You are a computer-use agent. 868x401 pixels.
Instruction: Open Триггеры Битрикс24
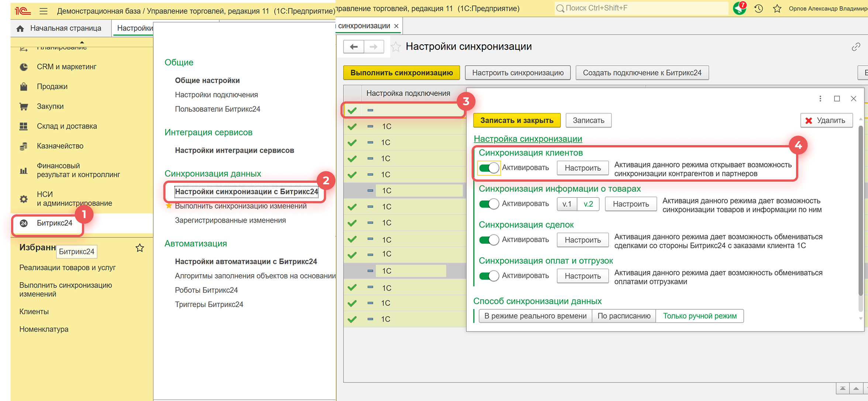click(x=209, y=305)
